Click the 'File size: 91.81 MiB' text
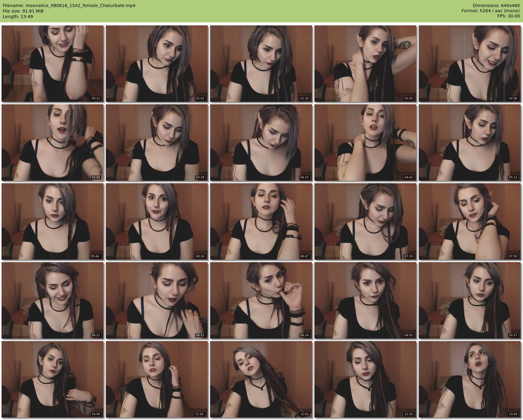 (23, 11)
